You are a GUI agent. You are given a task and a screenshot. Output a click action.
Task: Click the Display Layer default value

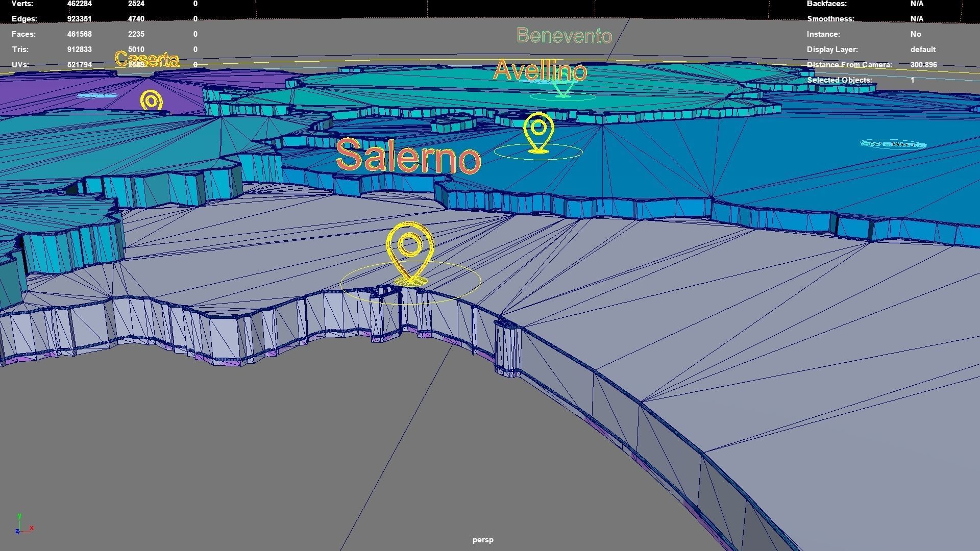click(922, 49)
